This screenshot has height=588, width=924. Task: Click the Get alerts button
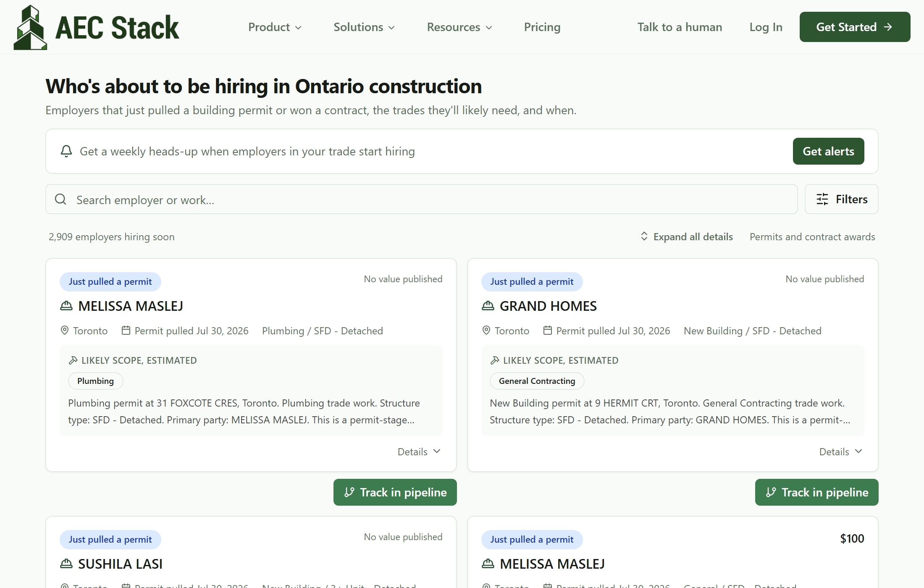click(829, 151)
